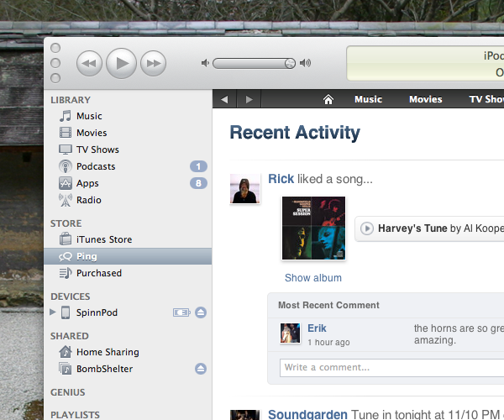The width and height of the screenshot is (504, 420).
Task: Click the SpinnPod device icon
Action: point(66,312)
